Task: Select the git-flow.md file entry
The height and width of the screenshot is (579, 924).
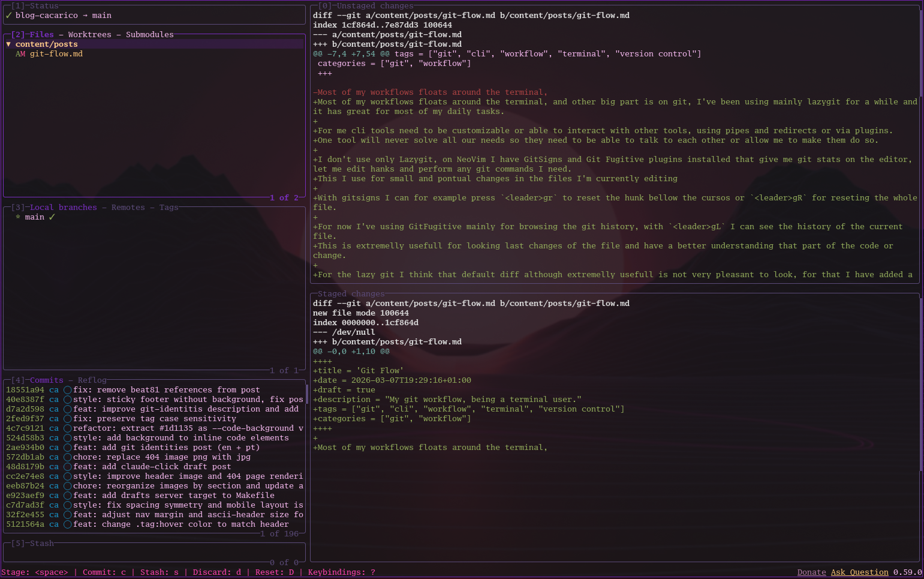Action: [x=56, y=54]
